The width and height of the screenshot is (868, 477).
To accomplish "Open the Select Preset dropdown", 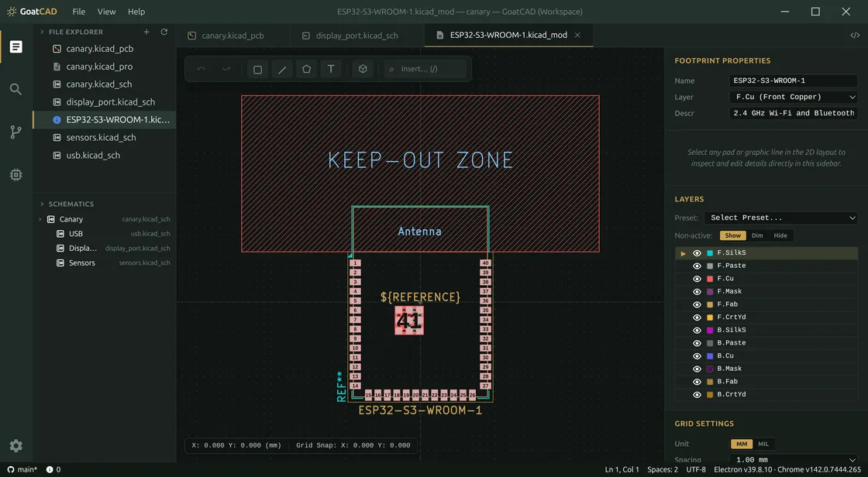I will tap(781, 218).
